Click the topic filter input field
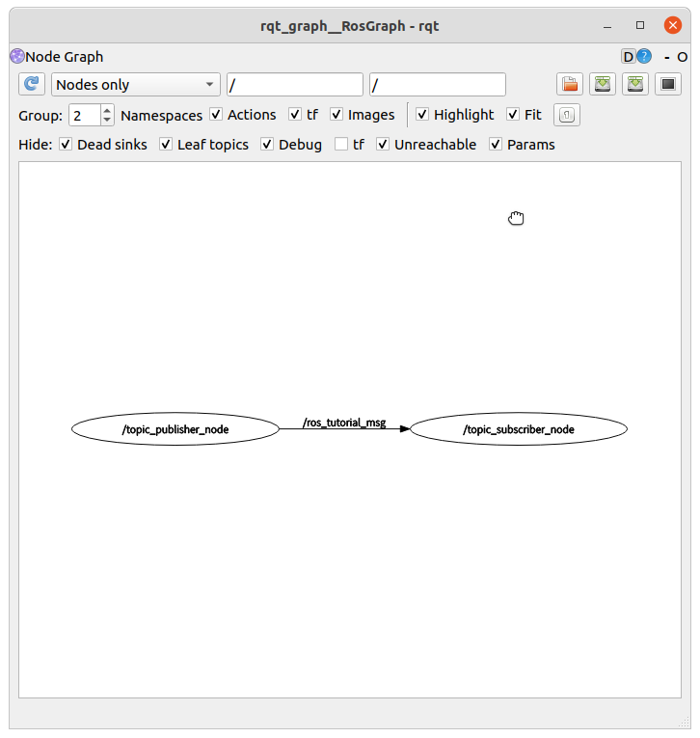The image size is (700, 738). coord(438,85)
